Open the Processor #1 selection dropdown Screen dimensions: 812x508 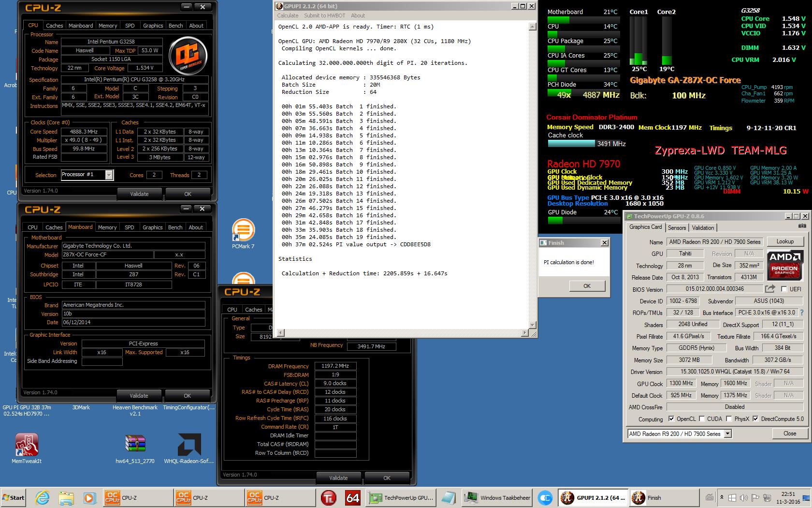pos(109,175)
